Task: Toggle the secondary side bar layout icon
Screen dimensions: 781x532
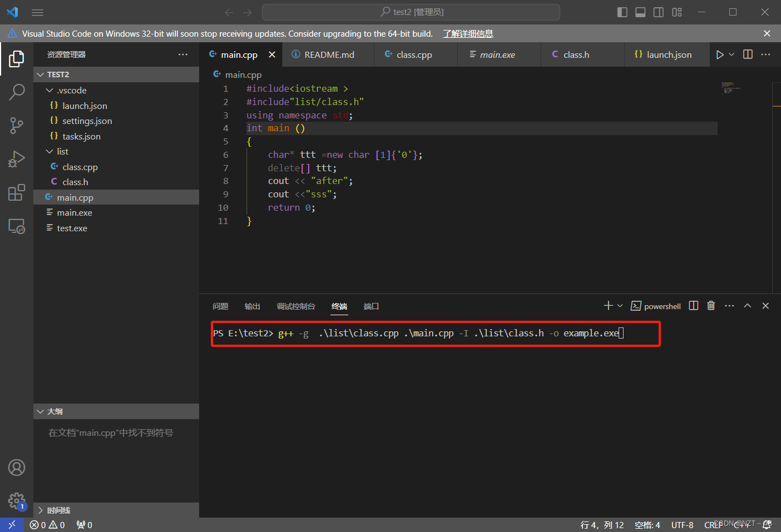Action: pos(659,12)
